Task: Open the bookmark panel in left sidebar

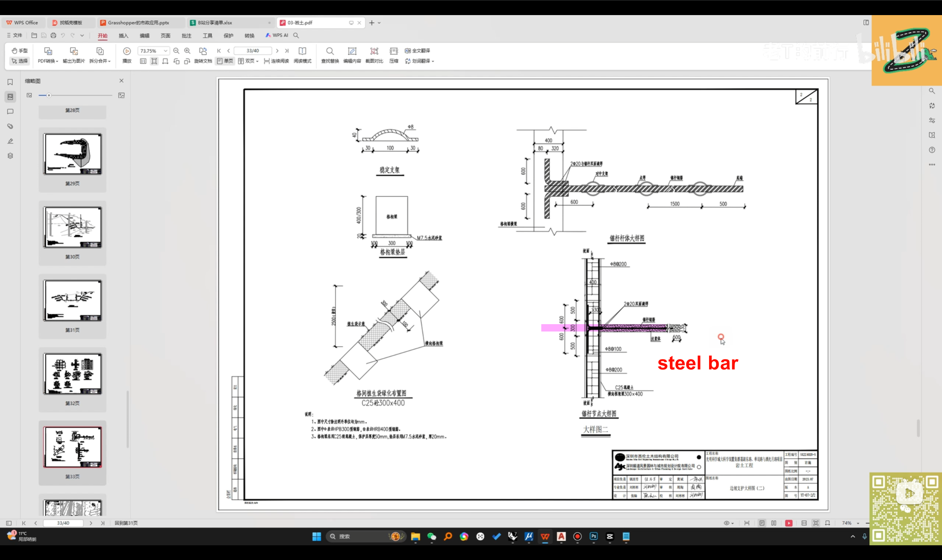Action: point(10,82)
